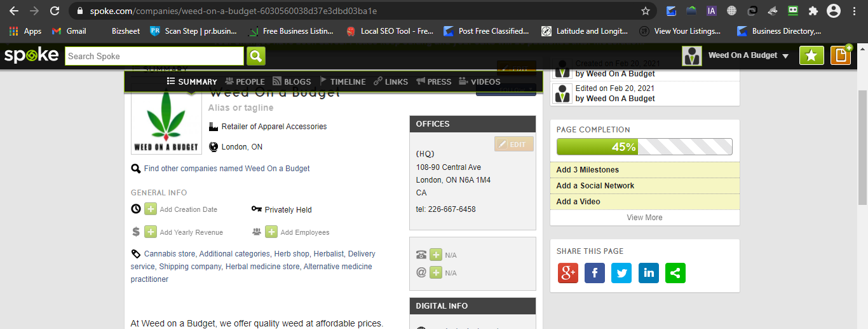868x329 pixels.
Task: Click the 45% page completion bar
Action: (x=644, y=147)
